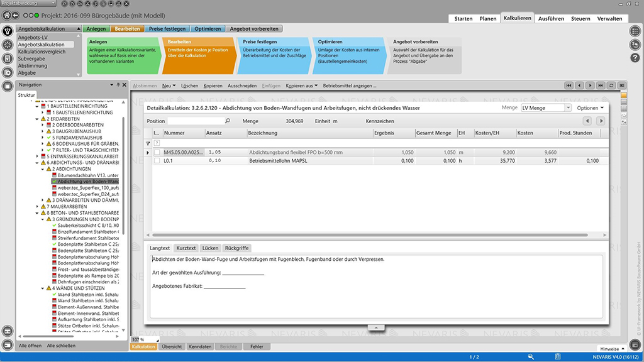Tick the checkbox for row M45.05.00.A025
The width and height of the screenshot is (644, 362).
[157, 152]
